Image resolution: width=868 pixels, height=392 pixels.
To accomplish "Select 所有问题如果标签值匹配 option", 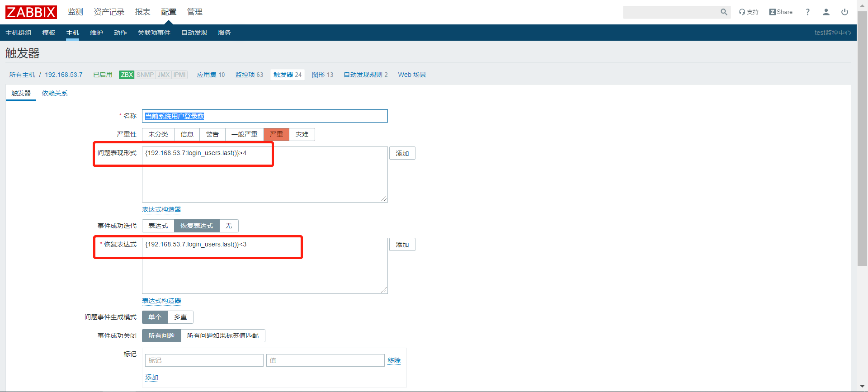I will 223,336.
